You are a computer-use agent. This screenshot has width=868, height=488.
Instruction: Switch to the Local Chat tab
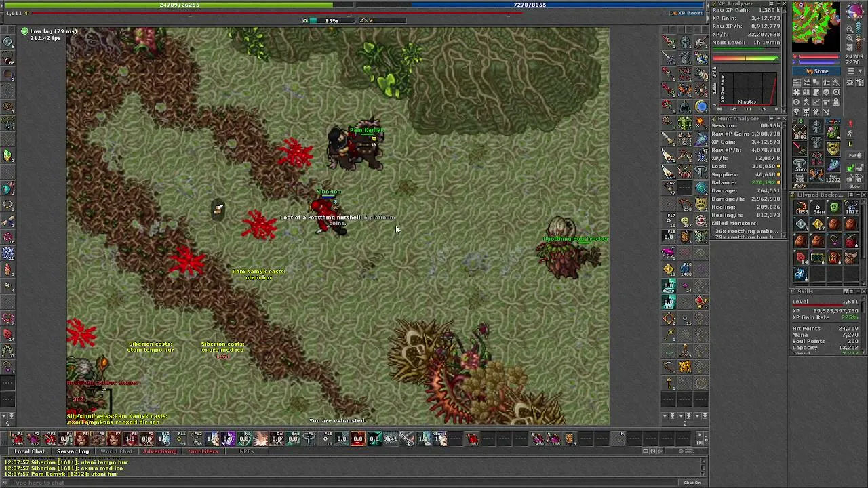pyautogui.click(x=30, y=451)
